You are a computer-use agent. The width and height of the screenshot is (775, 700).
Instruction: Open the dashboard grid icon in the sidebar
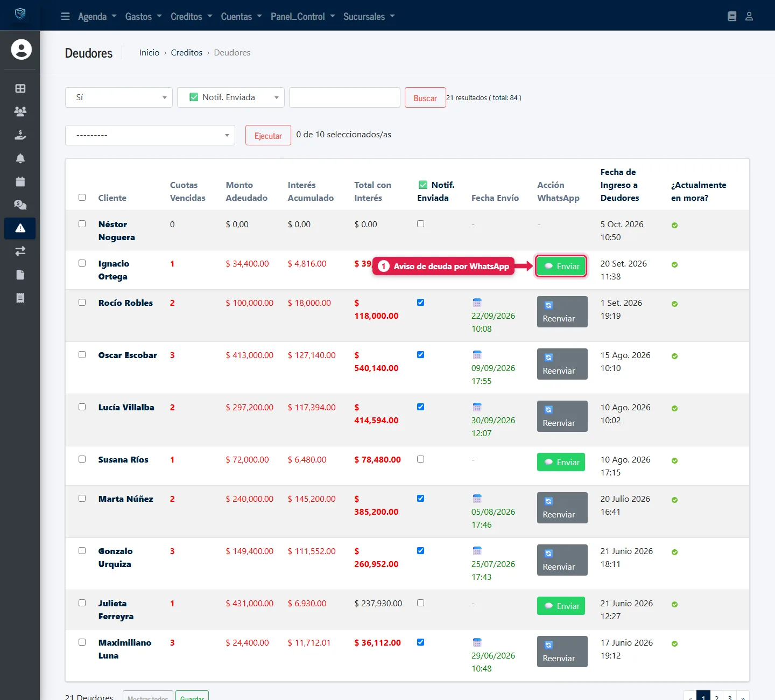[20, 88]
